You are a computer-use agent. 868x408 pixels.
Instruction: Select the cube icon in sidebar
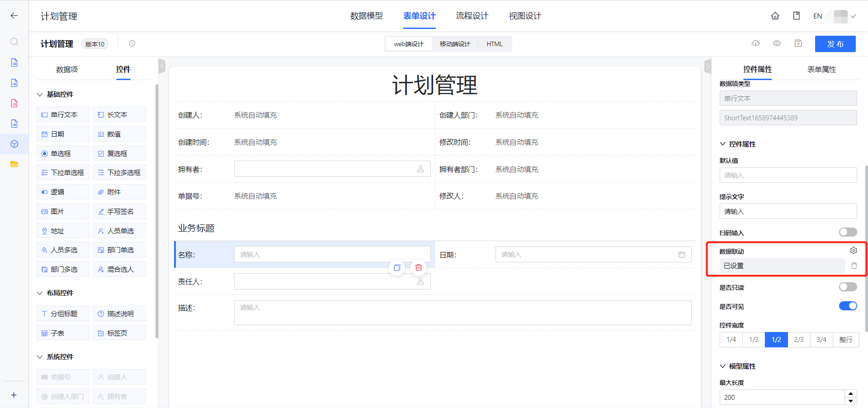pos(14,144)
